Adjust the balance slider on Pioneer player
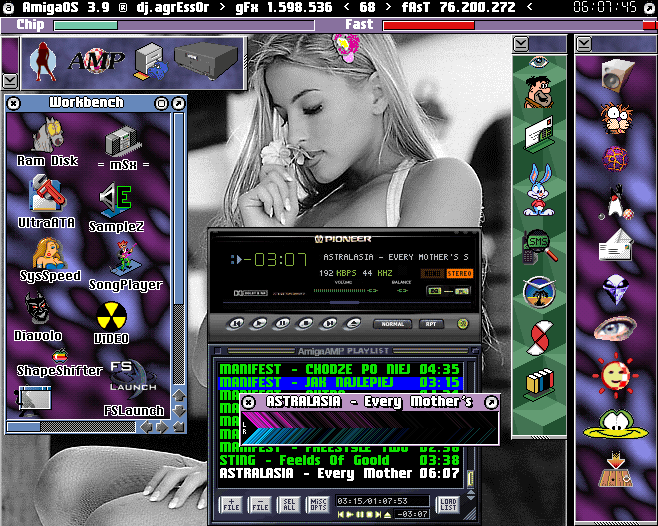Image resolution: width=658 pixels, height=526 pixels. (x=402, y=290)
